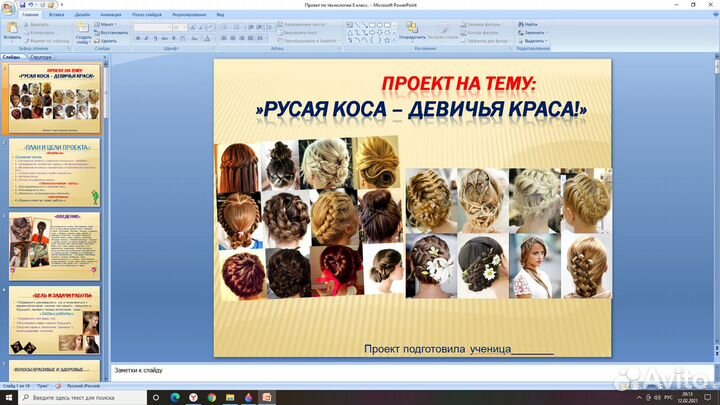This screenshot has height=405, width=720.
Task: Toggle Italic formatting in font group
Action: pyautogui.click(x=146, y=39)
